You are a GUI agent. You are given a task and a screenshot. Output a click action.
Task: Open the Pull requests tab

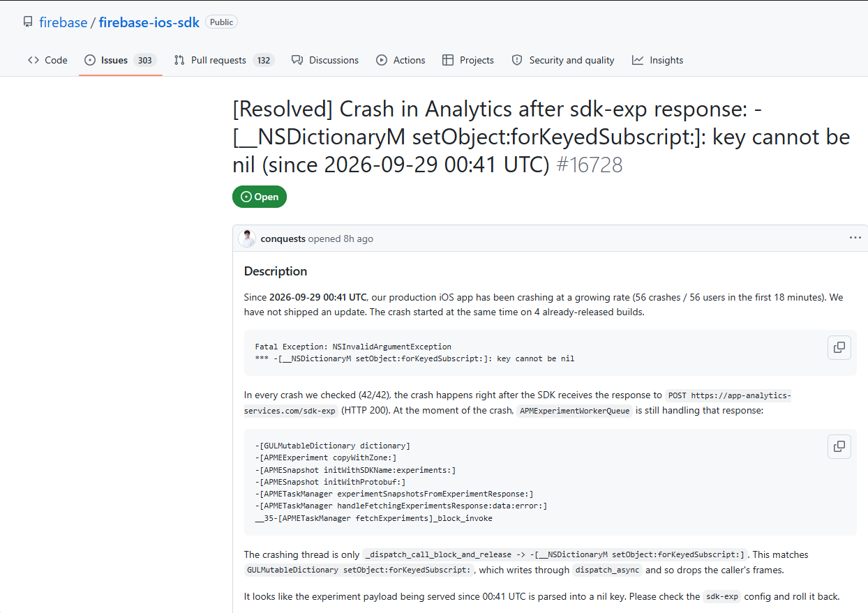(x=223, y=60)
